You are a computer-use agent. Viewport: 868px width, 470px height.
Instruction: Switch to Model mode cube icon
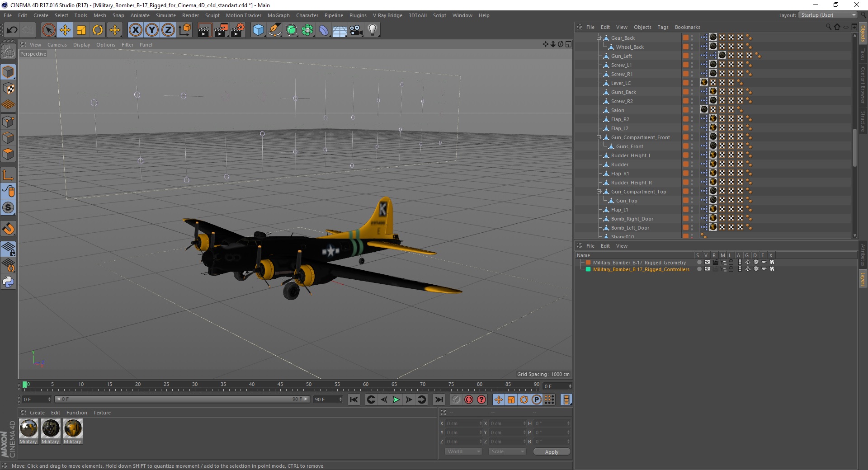8,72
